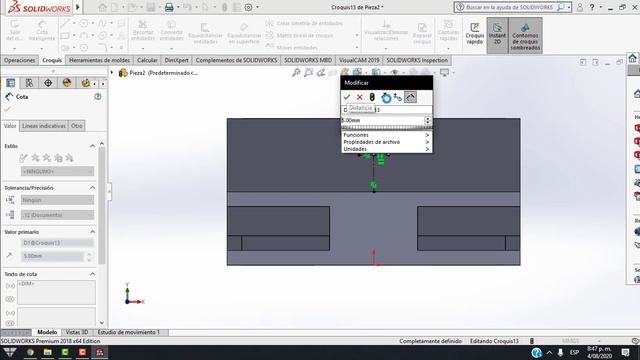Expand the Propiedades de archivo submenu
This screenshot has width=640, height=360.
(x=386, y=142)
